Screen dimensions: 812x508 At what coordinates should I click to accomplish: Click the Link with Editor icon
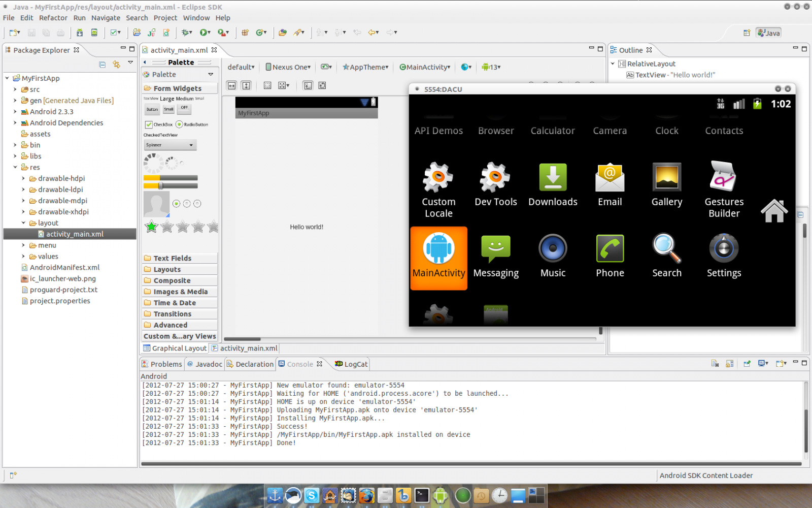pos(117,65)
